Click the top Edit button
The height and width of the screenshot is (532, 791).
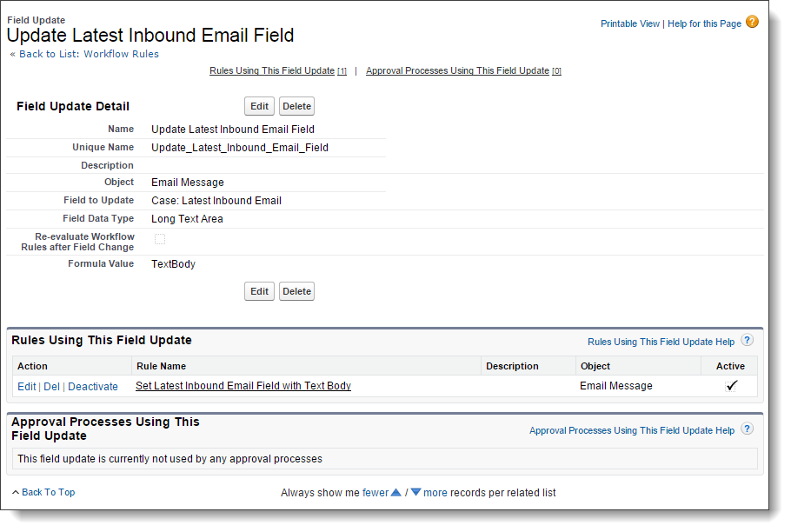(x=259, y=106)
